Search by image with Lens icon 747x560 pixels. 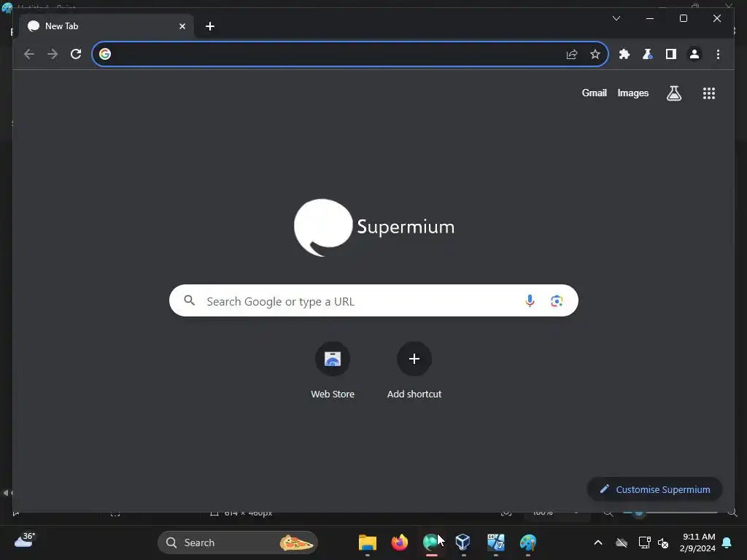coord(557,300)
